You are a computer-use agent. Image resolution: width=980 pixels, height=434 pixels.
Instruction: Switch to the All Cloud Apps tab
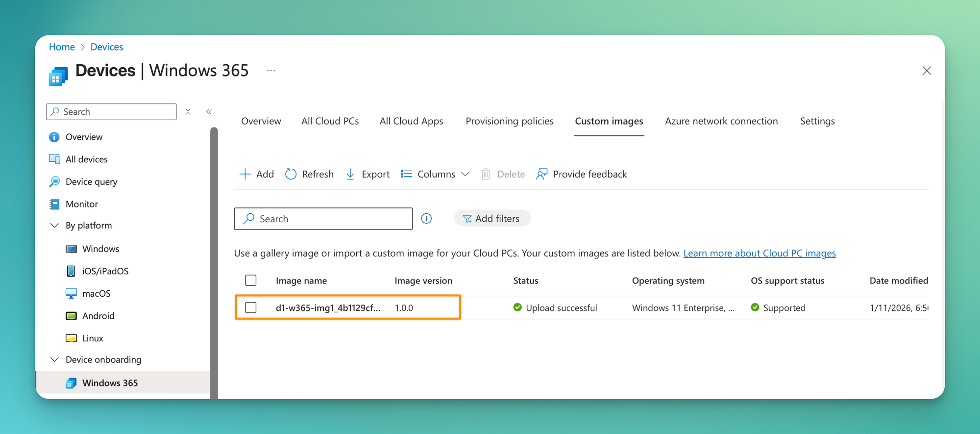(x=412, y=121)
